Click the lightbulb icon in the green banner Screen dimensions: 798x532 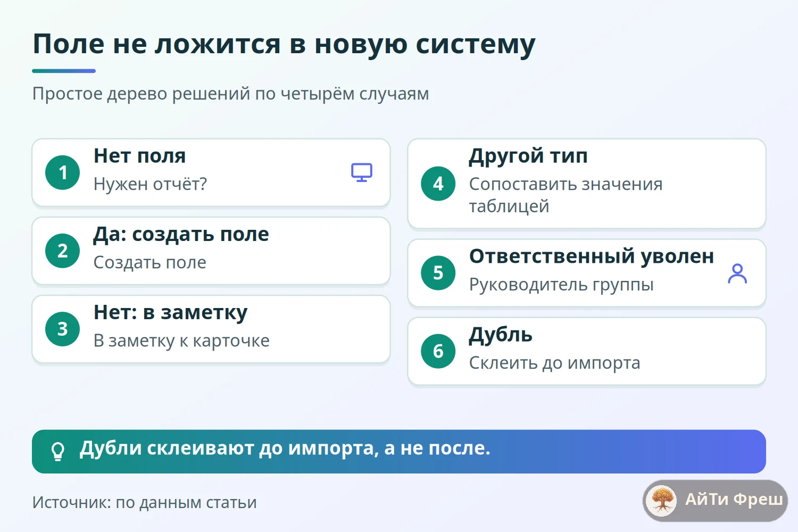click(x=57, y=452)
